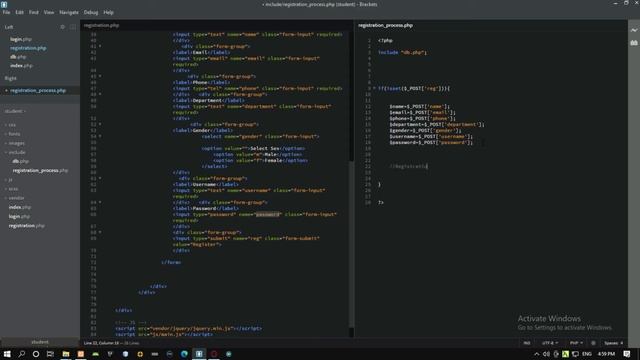Click the Brackets icon on the taskbar
Viewport: 640px width, 360px height.
point(199,354)
